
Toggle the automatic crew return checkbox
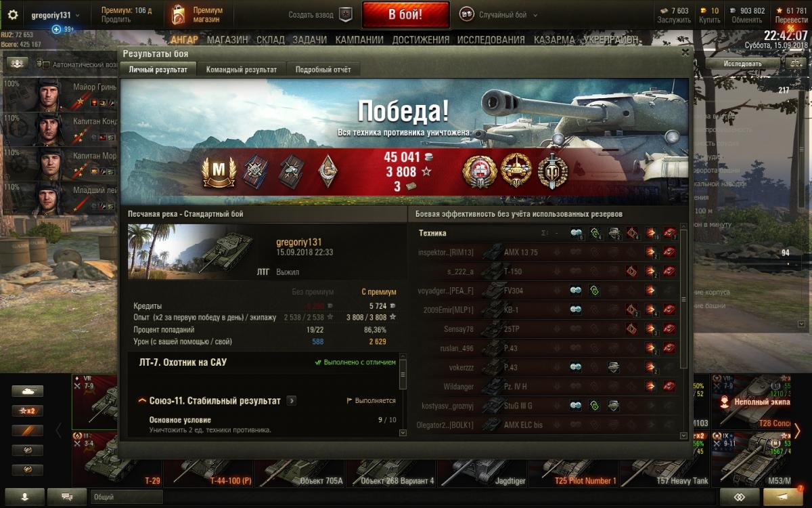(x=45, y=64)
